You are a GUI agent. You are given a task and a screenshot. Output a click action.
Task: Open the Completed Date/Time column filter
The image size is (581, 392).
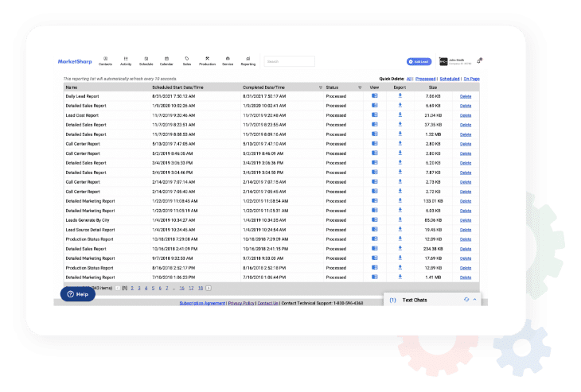(320, 87)
